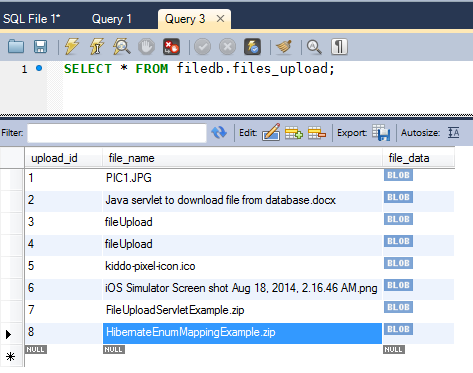Select the kiddo-pixel-icon.ico cell
This screenshot has width=473, height=373.
tap(242, 266)
